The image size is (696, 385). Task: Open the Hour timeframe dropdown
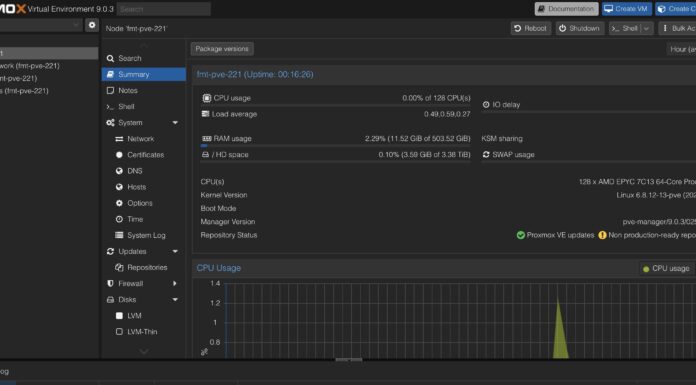coord(681,49)
